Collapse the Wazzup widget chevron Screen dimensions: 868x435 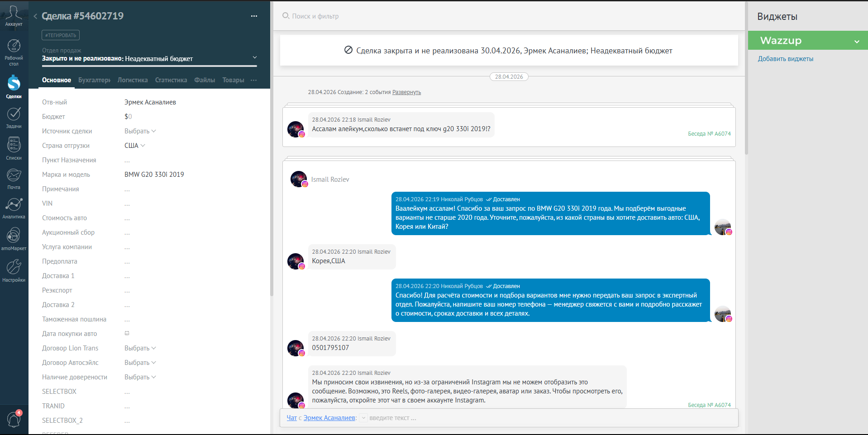(x=857, y=41)
